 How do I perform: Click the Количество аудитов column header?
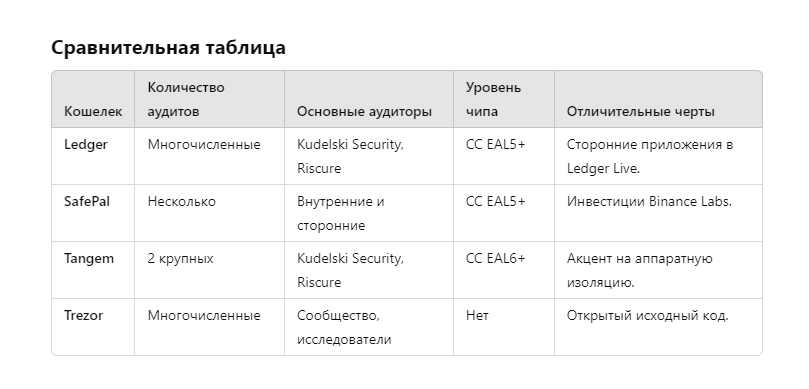pyautogui.click(x=209, y=99)
